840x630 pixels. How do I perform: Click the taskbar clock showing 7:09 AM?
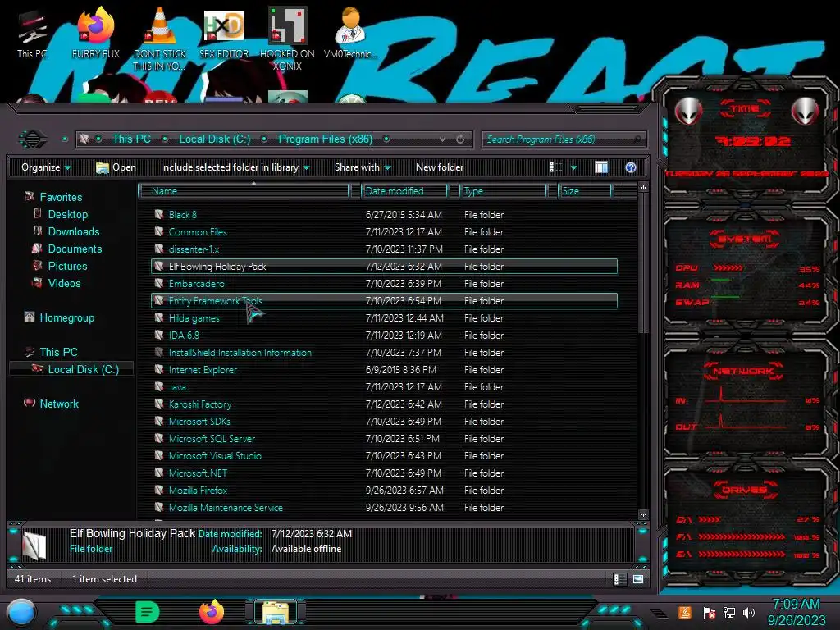[x=796, y=612]
